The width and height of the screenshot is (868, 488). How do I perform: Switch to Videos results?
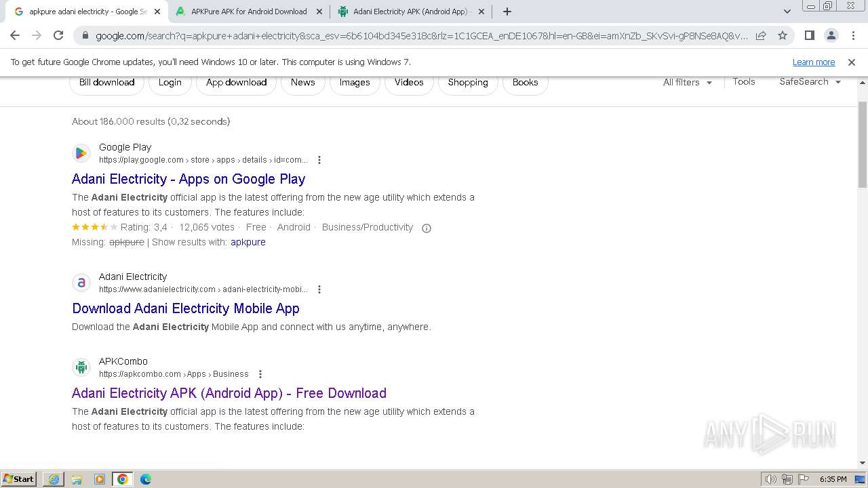click(409, 83)
